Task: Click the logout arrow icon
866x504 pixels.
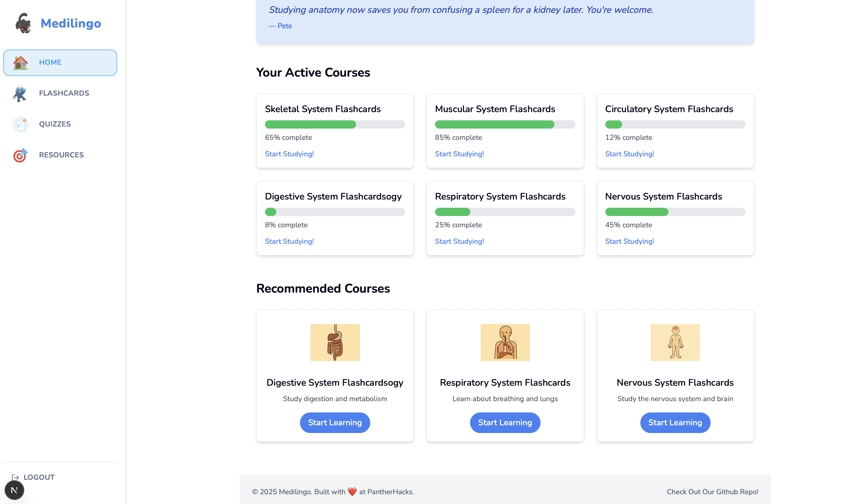Action: tap(15, 477)
